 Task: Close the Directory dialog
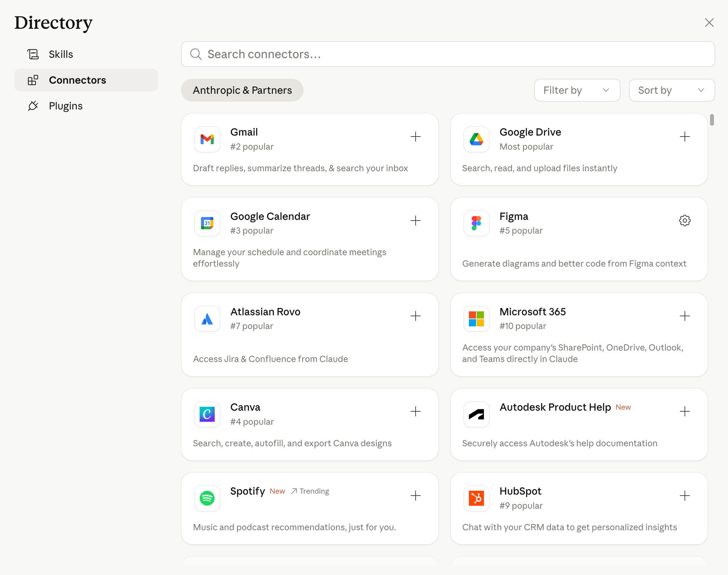(709, 23)
